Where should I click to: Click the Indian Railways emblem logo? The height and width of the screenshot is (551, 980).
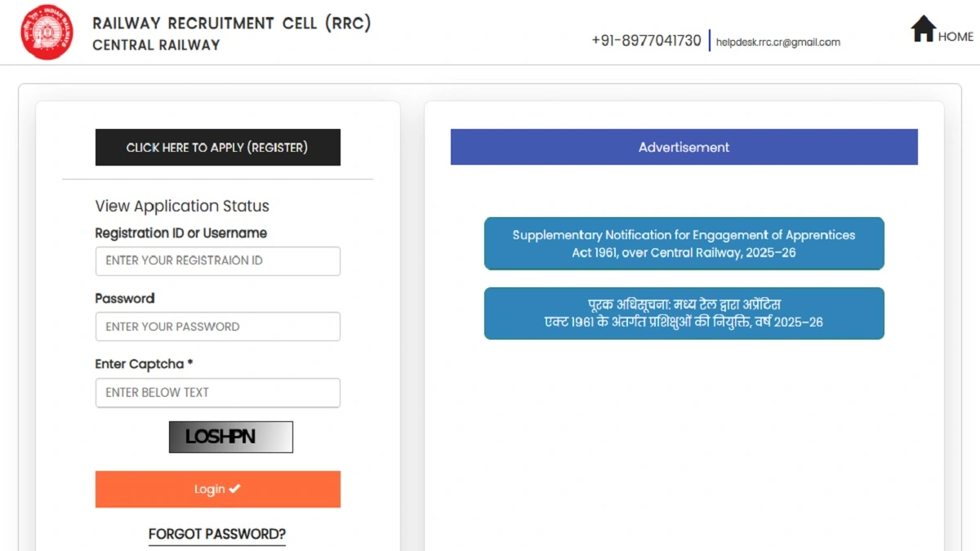pos(47,33)
